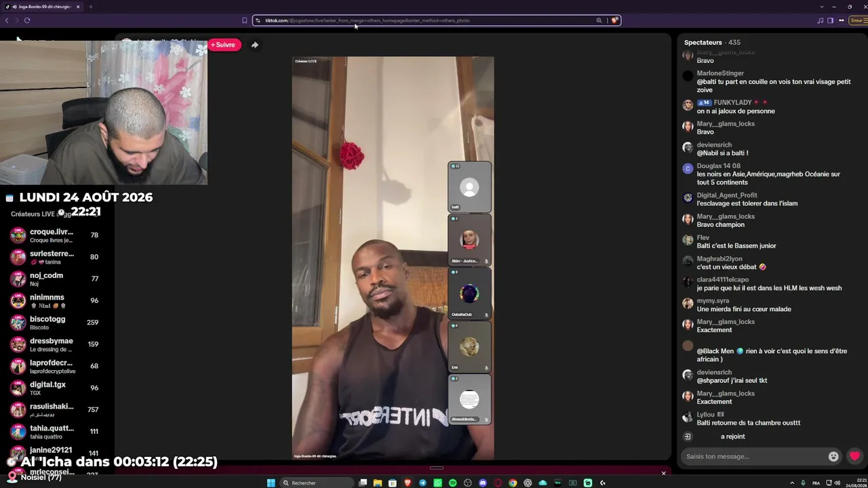Open croque.livr... live in the creators list

(56, 235)
